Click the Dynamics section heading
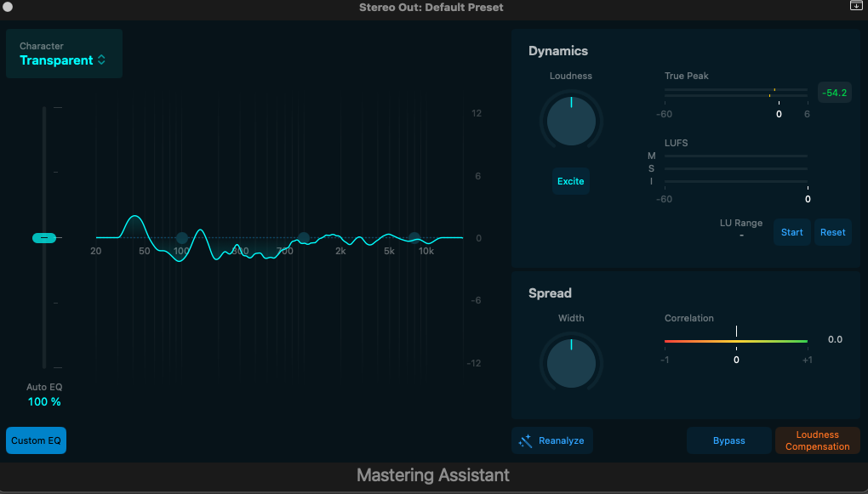The image size is (868, 494). coord(558,51)
